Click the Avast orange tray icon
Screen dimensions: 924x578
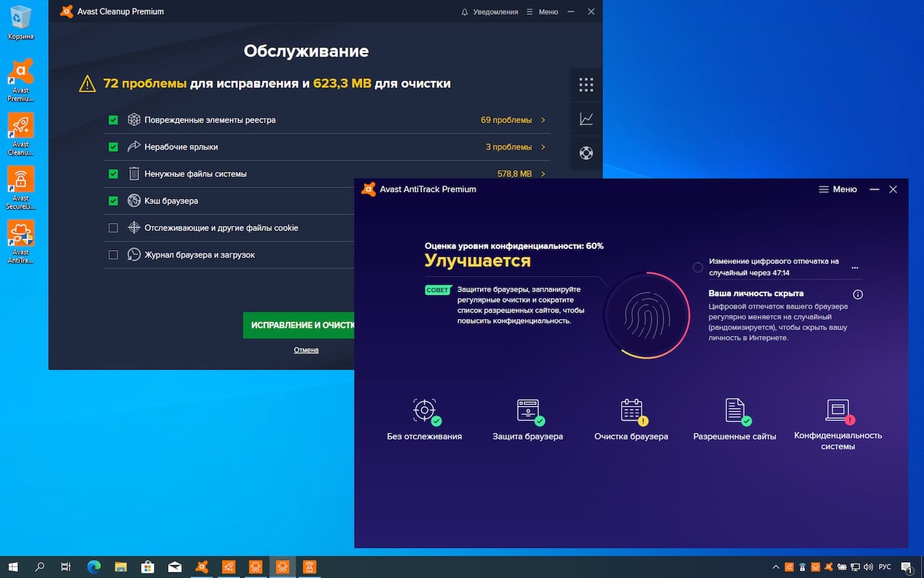tap(829, 567)
